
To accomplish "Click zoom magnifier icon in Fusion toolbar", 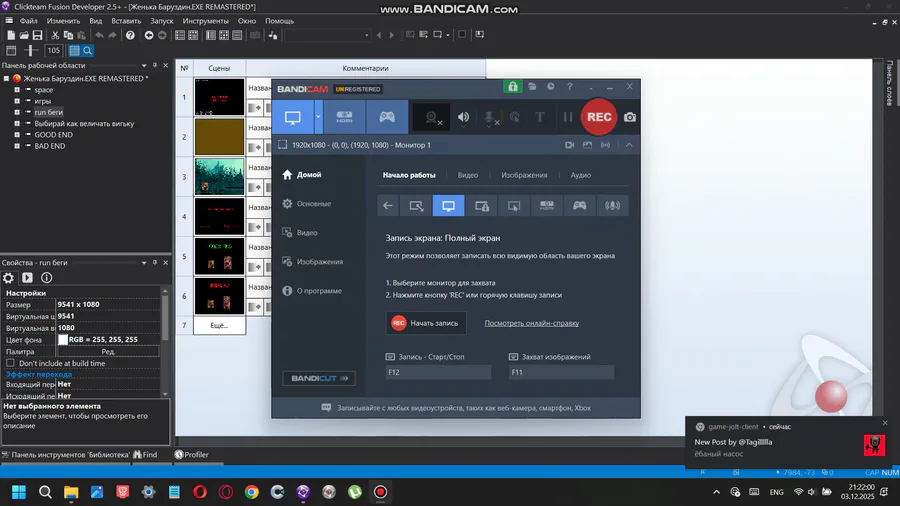I will tap(87, 50).
